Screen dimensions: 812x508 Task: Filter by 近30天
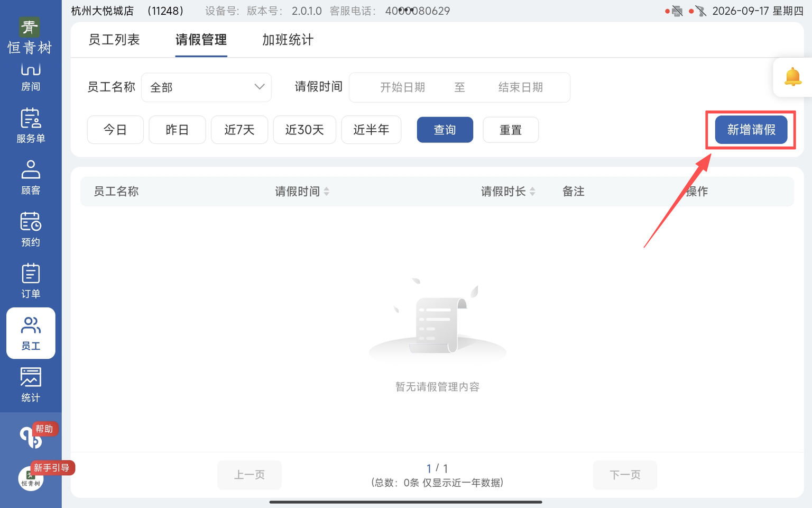[304, 130]
